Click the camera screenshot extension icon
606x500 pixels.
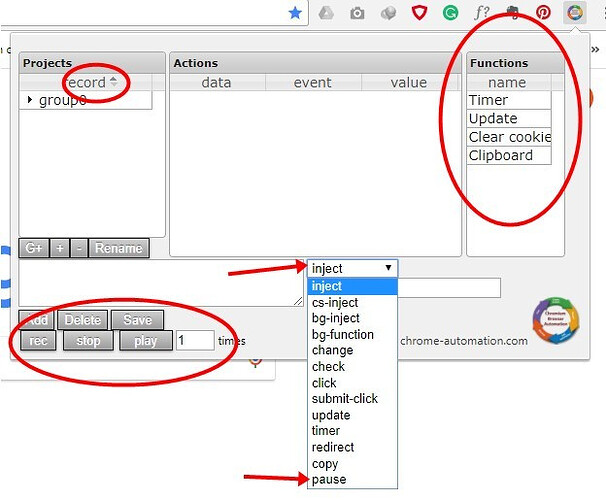click(357, 13)
